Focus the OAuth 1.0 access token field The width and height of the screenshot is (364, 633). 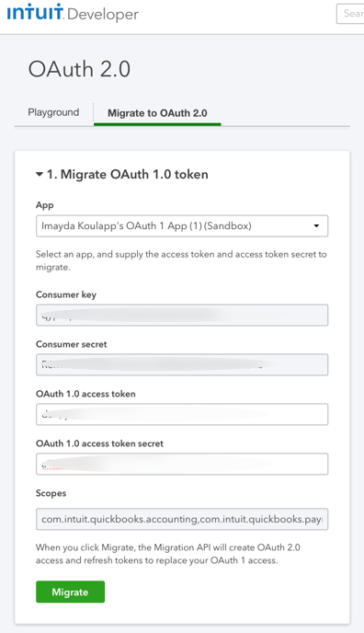182,414
